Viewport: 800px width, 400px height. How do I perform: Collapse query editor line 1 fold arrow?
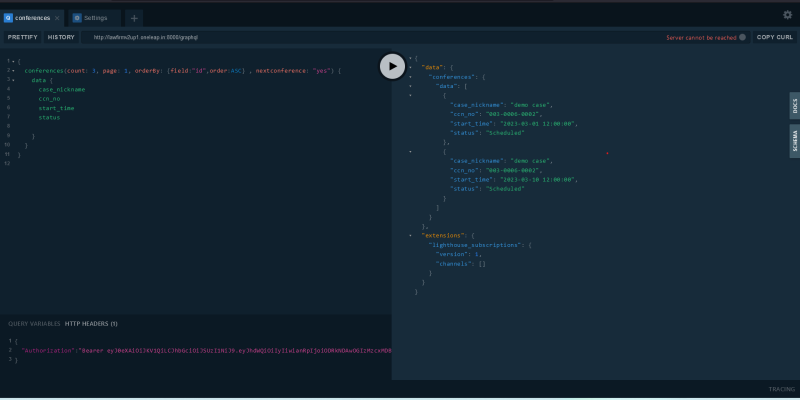tap(13, 62)
